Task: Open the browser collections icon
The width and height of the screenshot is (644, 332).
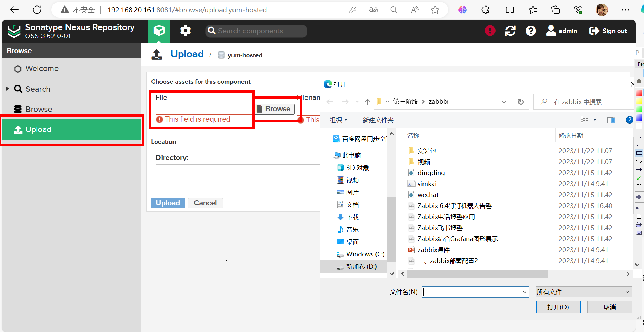Action: (x=556, y=10)
